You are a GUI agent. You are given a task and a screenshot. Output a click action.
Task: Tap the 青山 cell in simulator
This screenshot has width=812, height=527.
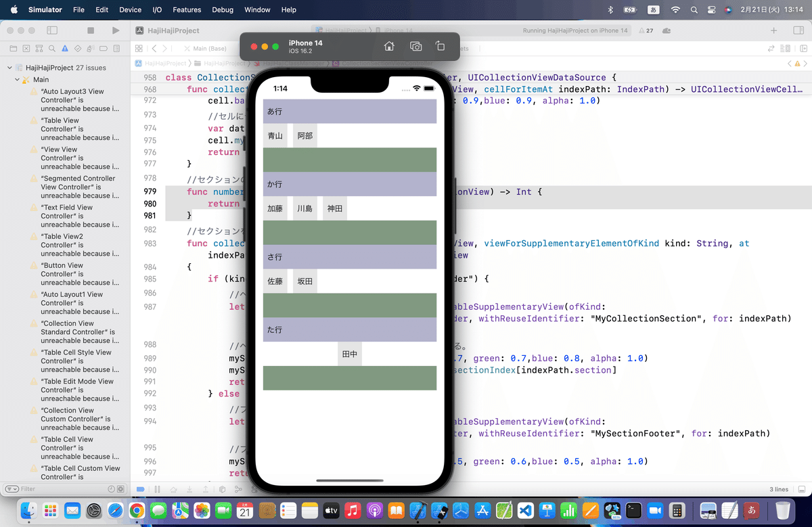[275, 135]
